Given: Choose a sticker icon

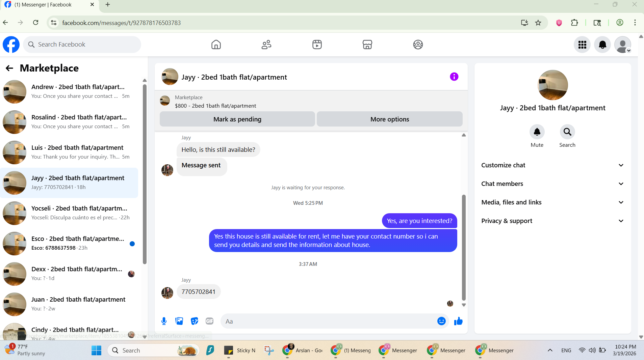Looking at the screenshot, I should pos(195,321).
